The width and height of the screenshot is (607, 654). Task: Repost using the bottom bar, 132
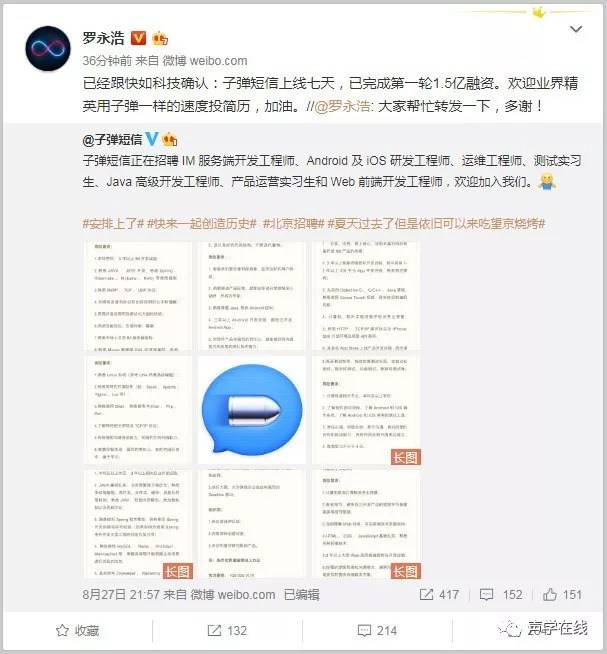pos(227,630)
